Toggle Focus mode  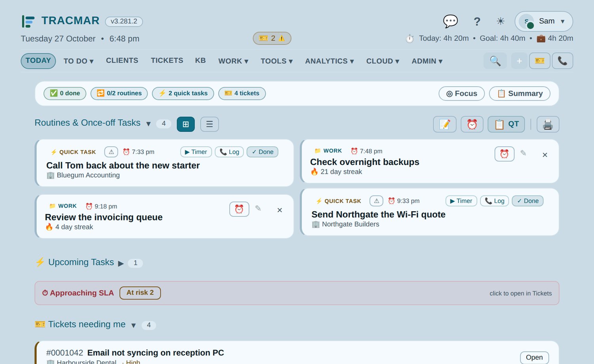462,94
